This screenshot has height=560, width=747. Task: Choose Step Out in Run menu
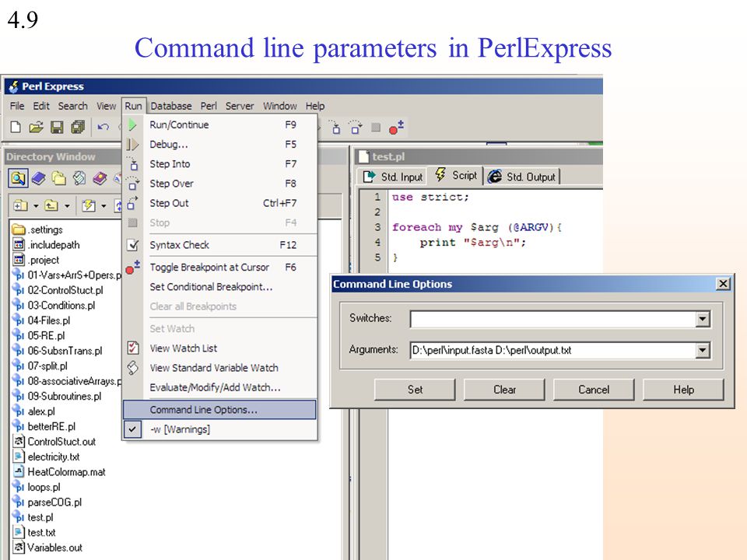(x=219, y=203)
